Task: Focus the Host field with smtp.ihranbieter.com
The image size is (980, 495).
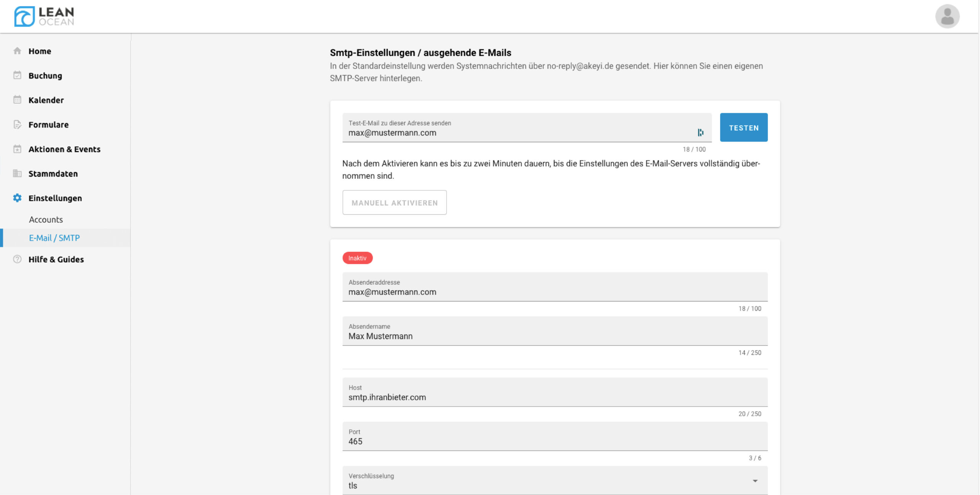Action: coord(554,397)
